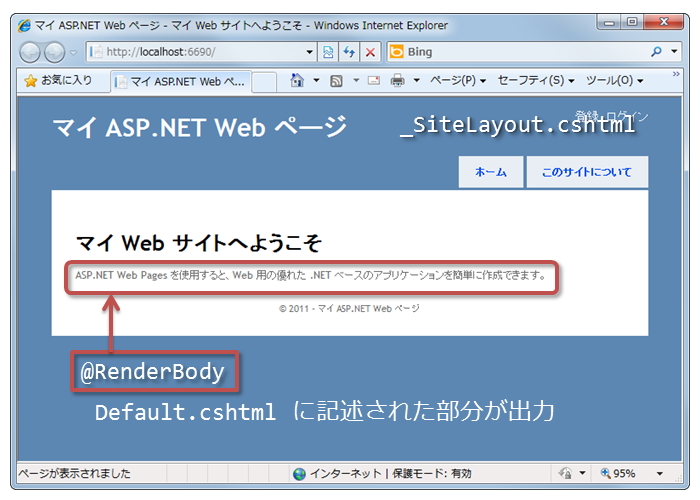Show more command bar items chevron
The image size is (700, 500).
pos(676,74)
